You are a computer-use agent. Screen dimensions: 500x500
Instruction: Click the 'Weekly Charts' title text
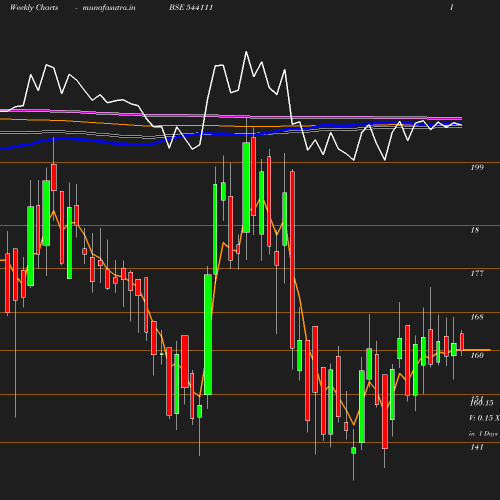tap(34, 7)
